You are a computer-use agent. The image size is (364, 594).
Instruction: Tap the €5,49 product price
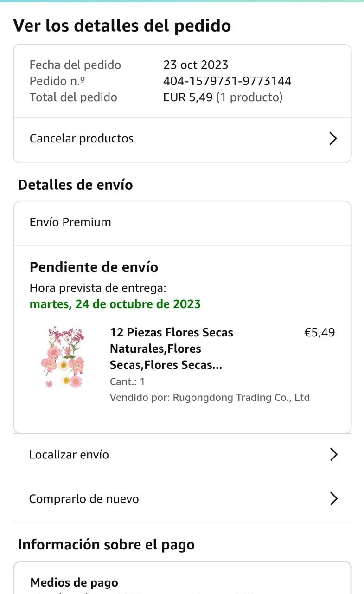click(x=319, y=333)
